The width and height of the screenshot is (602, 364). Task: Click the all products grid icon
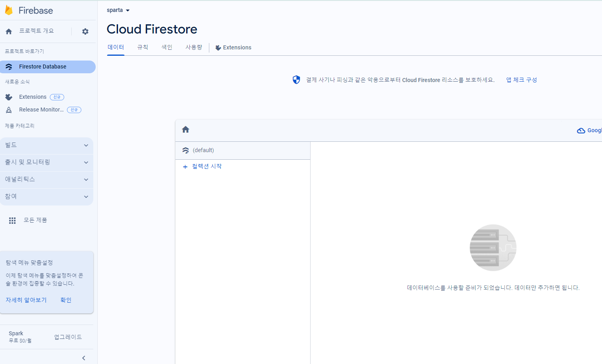pos(12,220)
